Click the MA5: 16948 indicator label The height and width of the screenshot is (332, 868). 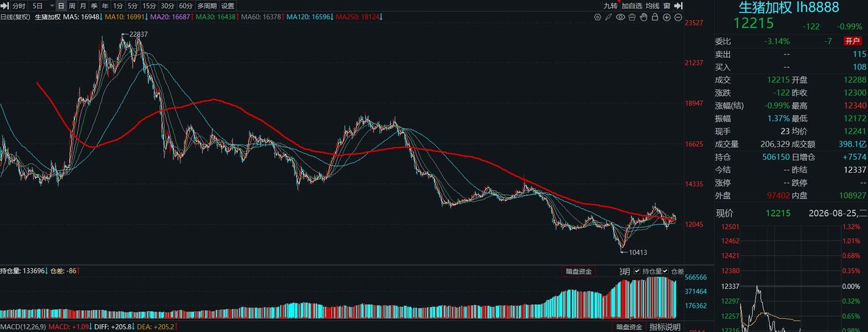[x=82, y=17]
